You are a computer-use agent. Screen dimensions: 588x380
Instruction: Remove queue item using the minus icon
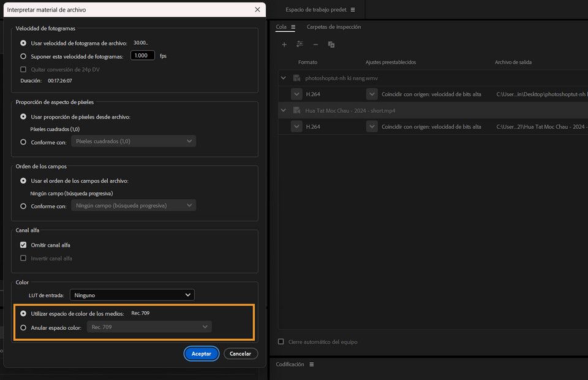pos(315,44)
